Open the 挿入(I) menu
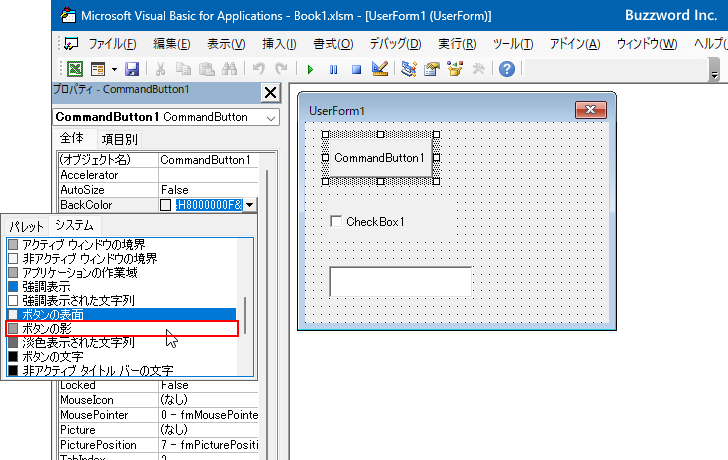 click(279, 44)
